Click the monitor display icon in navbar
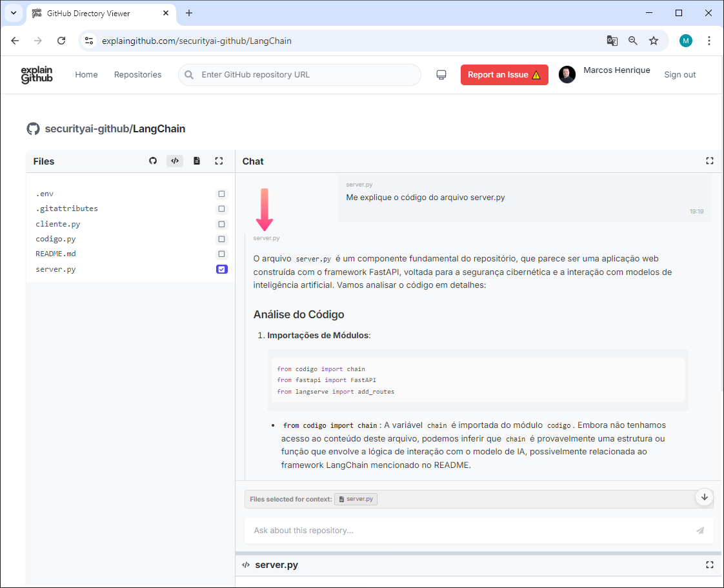 [441, 75]
